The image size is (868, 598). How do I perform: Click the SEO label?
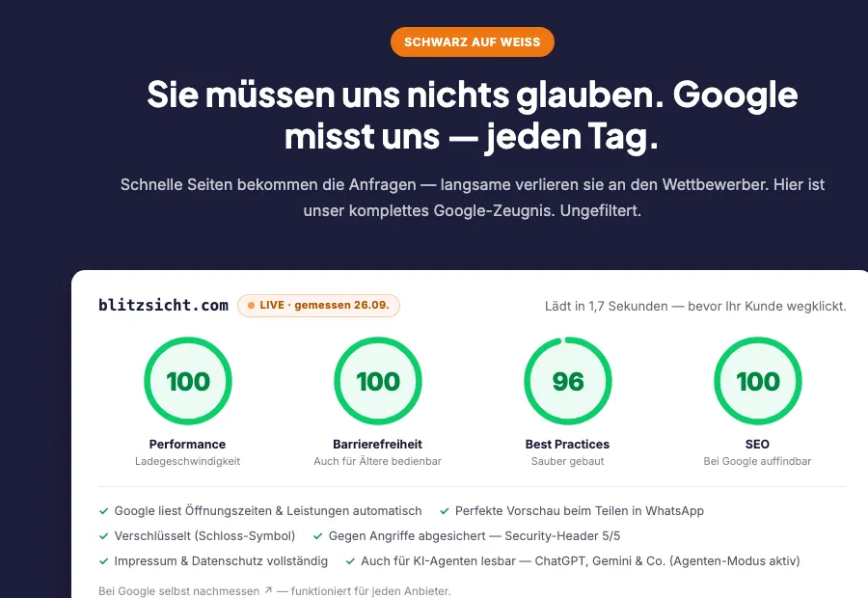(x=757, y=444)
